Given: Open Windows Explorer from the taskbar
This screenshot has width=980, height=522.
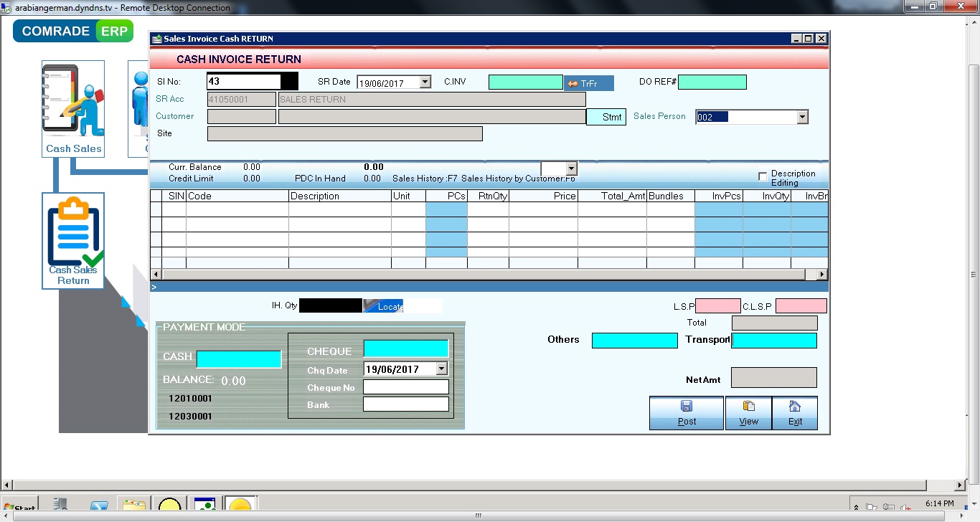Looking at the screenshot, I should (x=133, y=506).
